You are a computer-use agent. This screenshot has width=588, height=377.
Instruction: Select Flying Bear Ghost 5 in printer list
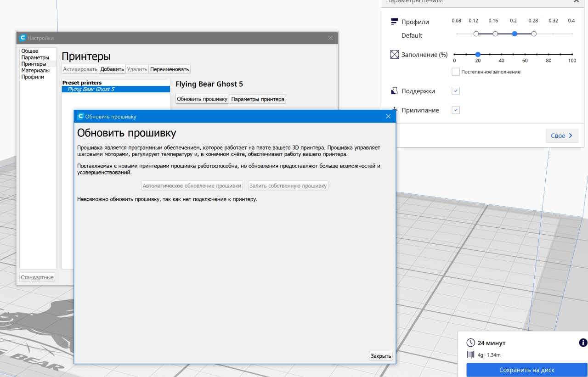coord(116,89)
